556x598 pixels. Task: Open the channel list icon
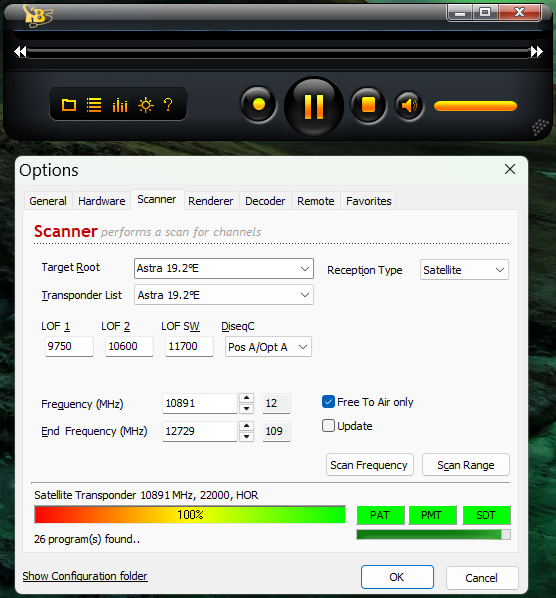pos(94,104)
